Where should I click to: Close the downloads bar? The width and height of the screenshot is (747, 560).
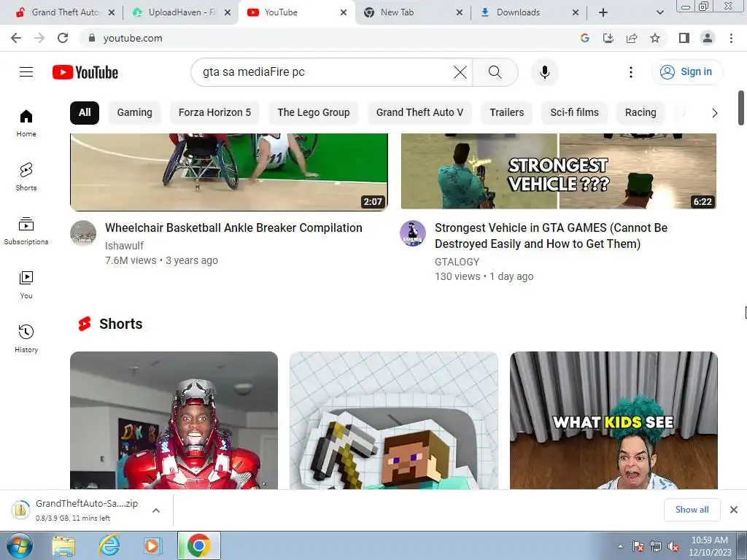(734, 510)
